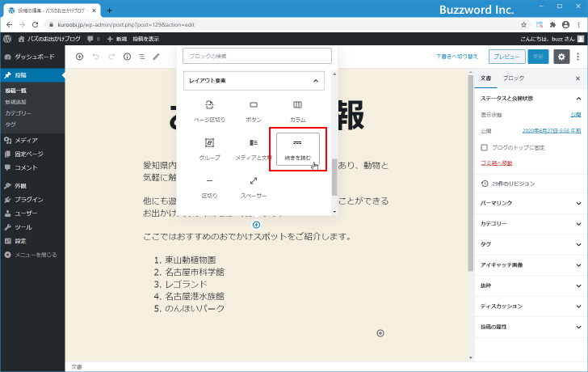Switch to the 文書 tab
The image size is (588, 372).
(x=485, y=78)
